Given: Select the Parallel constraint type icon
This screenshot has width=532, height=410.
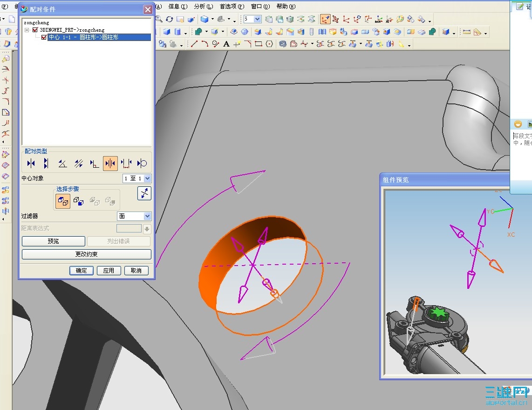Looking at the screenshot, I should click(79, 164).
